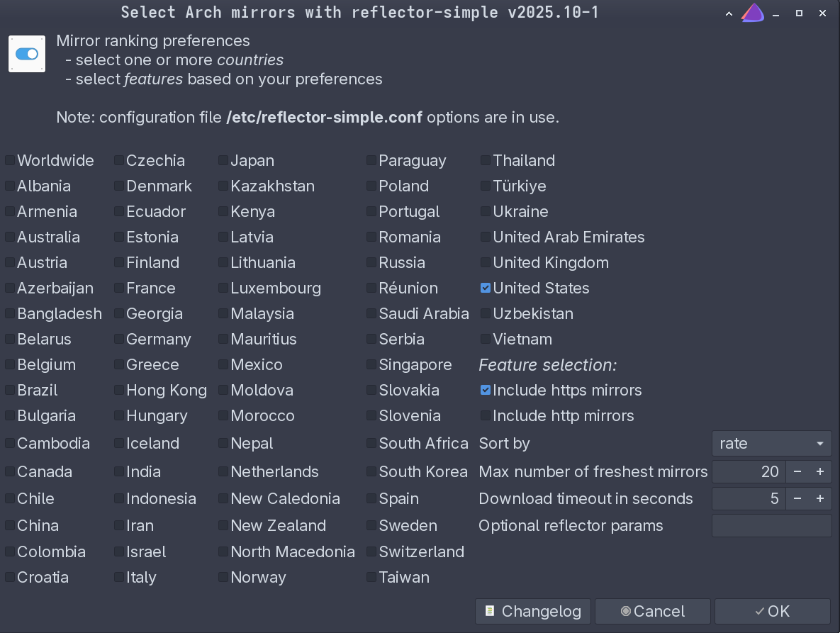Check the Albania checkbox
Viewport: 840px width, 633px height.
click(x=10, y=186)
